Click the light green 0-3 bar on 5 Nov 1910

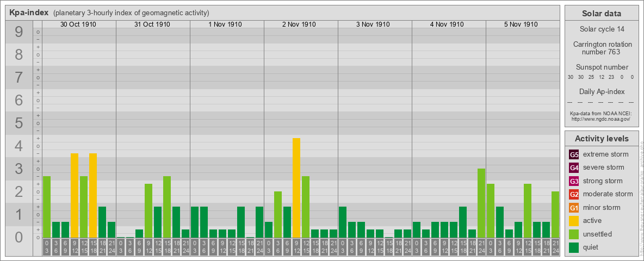click(491, 210)
